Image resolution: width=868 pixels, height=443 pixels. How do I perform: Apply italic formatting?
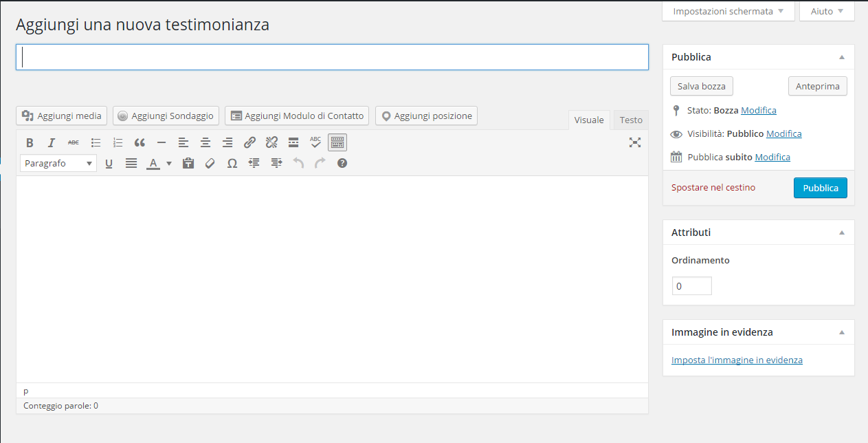coord(51,142)
